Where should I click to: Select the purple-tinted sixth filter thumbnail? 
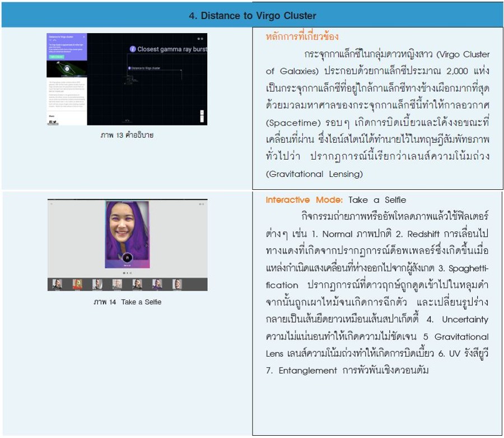pyautogui.click(x=157, y=284)
